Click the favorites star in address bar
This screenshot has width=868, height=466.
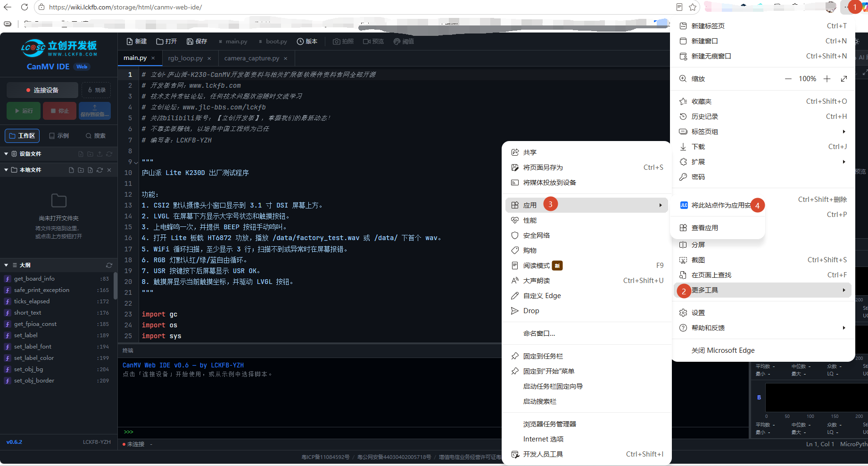tap(693, 7)
